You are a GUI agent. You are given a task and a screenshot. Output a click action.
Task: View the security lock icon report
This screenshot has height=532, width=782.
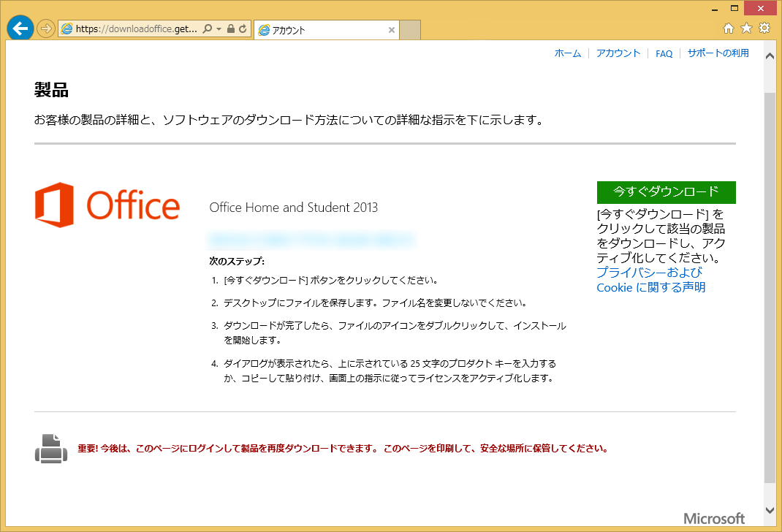230,29
